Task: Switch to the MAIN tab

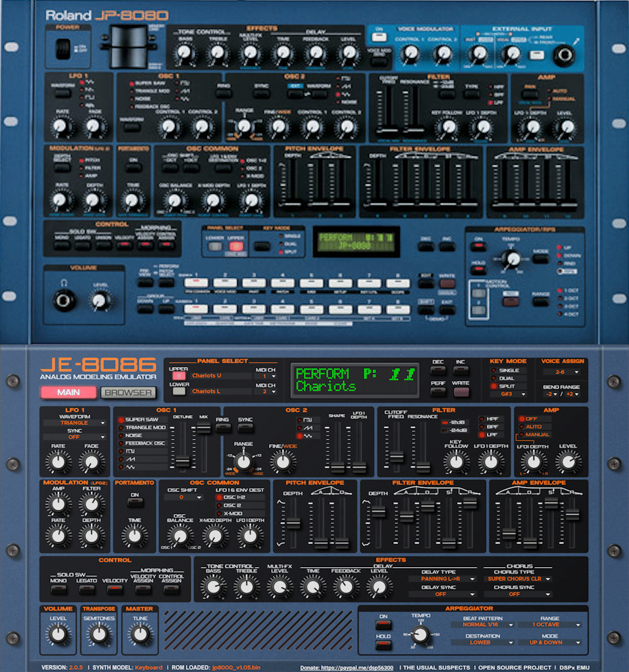Action: pos(69,392)
